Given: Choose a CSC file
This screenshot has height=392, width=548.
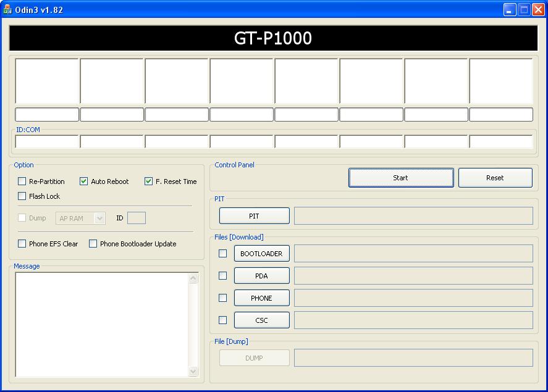Looking at the screenshot, I should click(261, 320).
